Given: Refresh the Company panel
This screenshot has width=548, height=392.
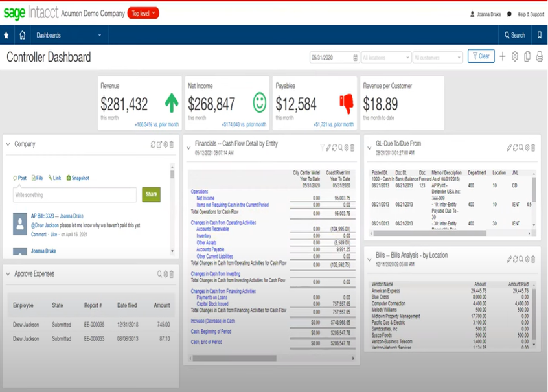Looking at the screenshot, I should click(x=153, y=144).
